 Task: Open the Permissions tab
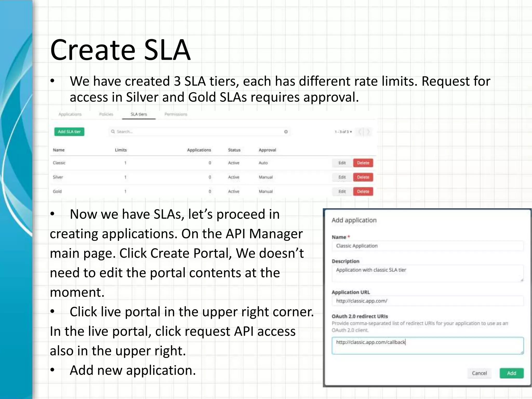(176, 114)
